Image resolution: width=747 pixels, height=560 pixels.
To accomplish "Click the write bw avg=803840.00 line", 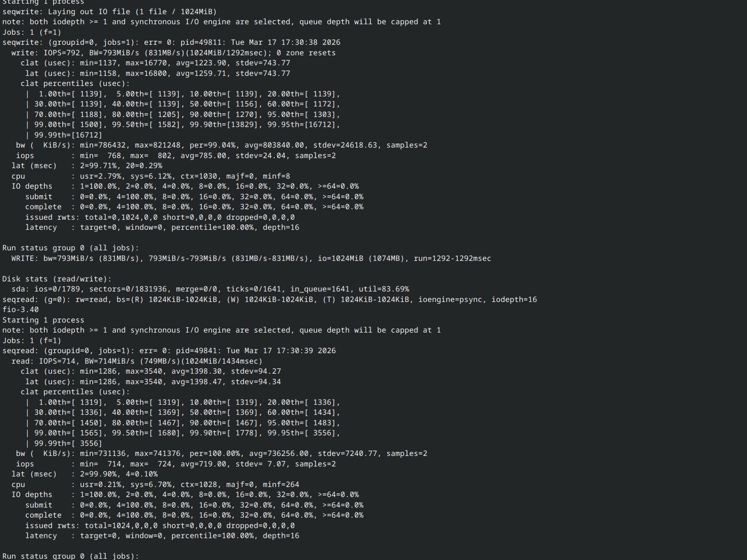I will pyautogui.click(x=221, y=145).
